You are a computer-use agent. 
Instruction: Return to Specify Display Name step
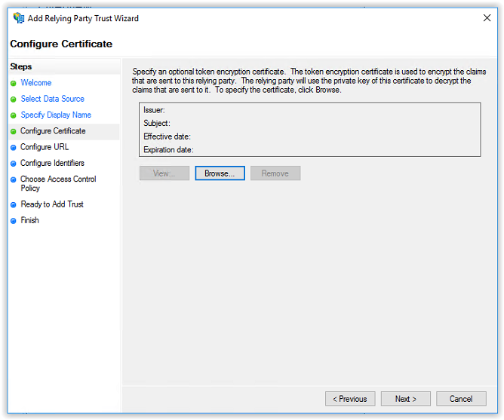[56, 115]
